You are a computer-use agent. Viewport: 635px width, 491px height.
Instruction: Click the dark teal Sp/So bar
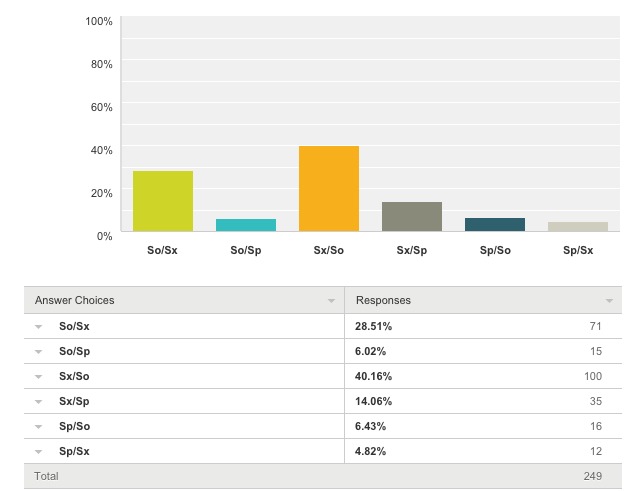pyautogui.click(x=495, y=225)
